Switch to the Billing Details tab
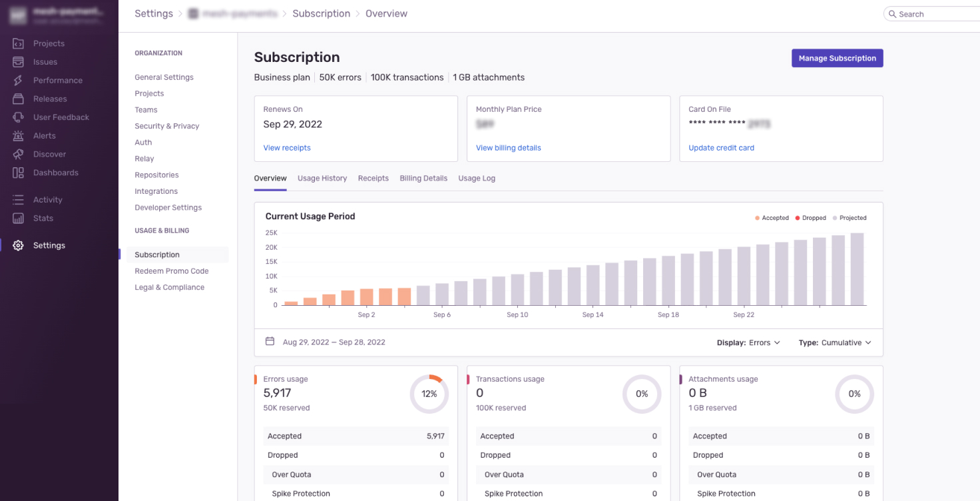Screen dimensions: 980x501 423,179
